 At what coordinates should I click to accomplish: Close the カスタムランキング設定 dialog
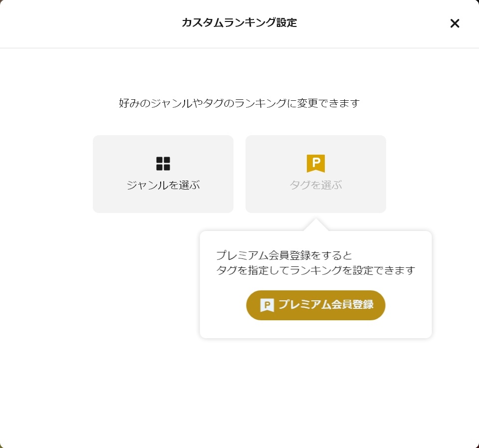[x=455, y=23]
